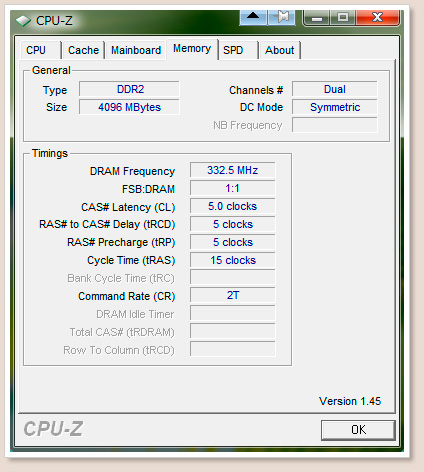Image resolution: width=424 pixels, height=472 pixels.
Task: Maximize the CPU-Z window
Action: coord(343,17)
